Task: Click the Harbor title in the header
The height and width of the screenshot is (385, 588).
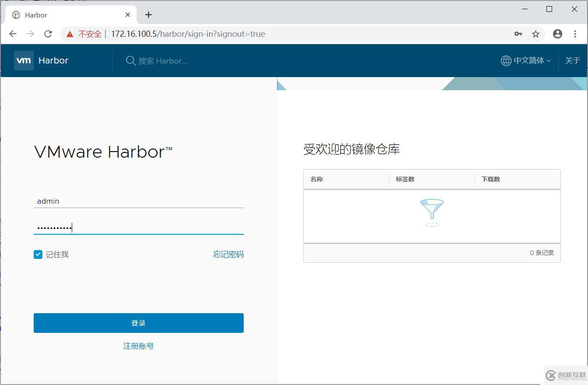Action: 53,60
